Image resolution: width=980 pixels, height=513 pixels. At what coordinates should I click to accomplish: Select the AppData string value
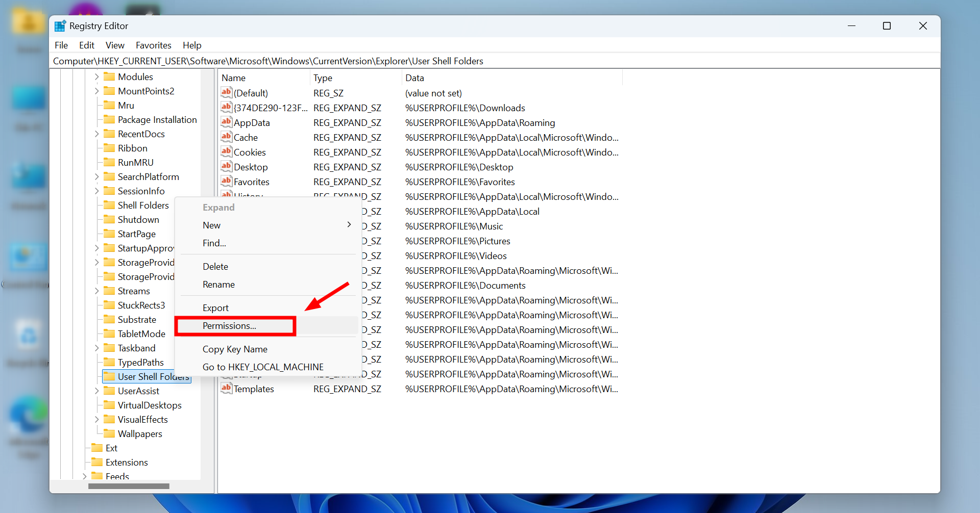[252, 122]
